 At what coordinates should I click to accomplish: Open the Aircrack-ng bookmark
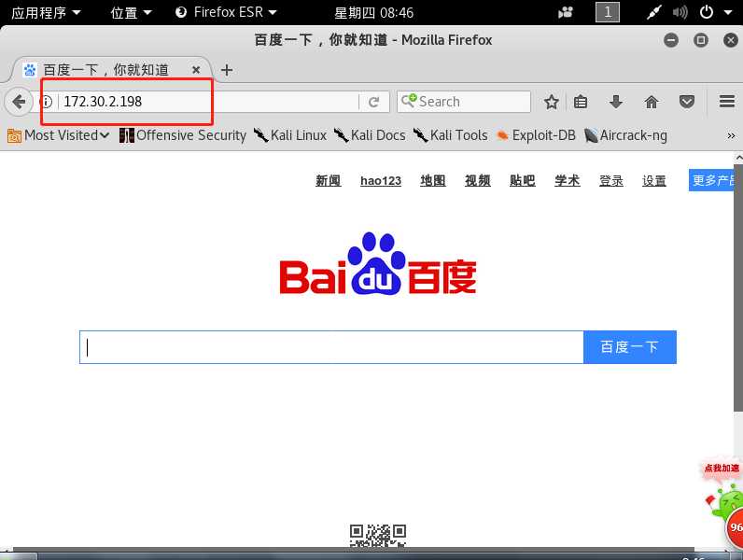click(x=625, y=135)
